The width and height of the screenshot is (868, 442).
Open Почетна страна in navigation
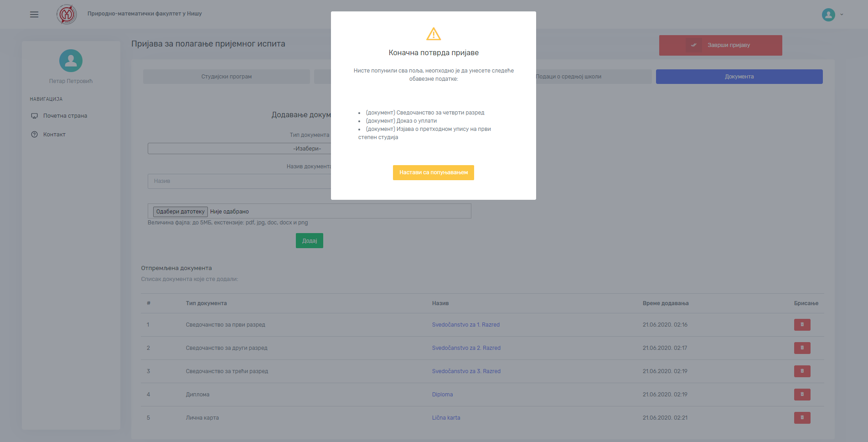65,116
